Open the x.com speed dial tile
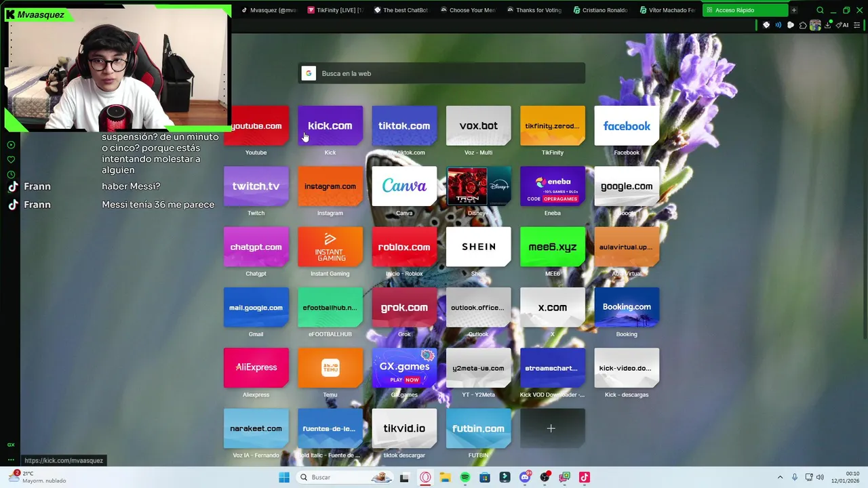The height and width of the screenshot is (488, 868). pyautogui.click(x=553, y=308)
